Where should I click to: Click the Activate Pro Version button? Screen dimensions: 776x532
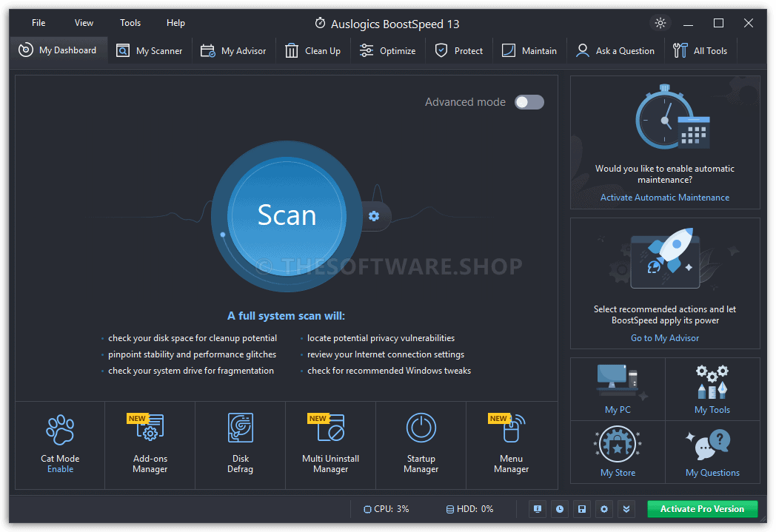click(x=702, y=509)
